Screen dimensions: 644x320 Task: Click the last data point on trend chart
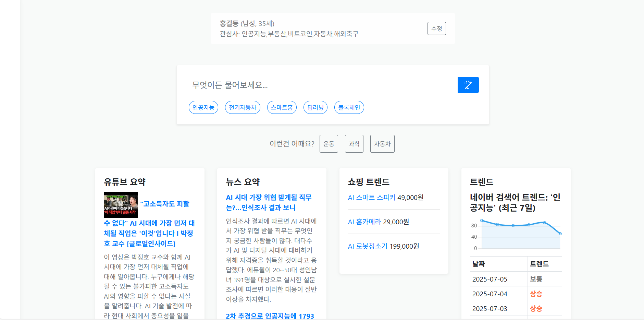click(x=560, y=234)
